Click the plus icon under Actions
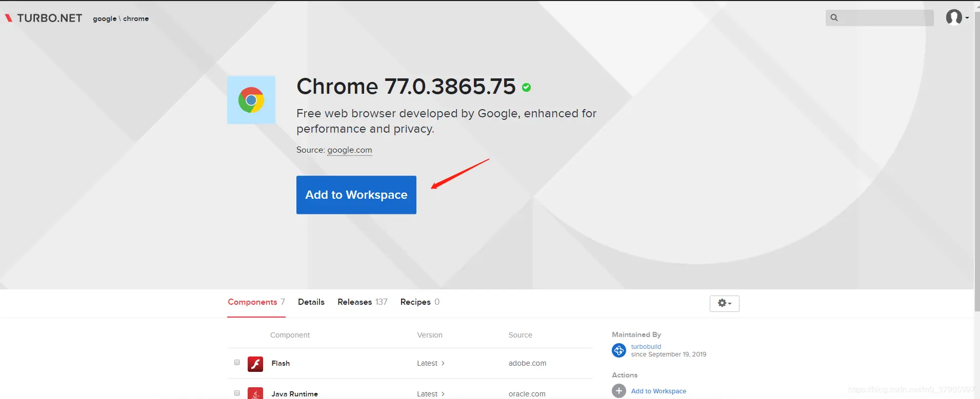Image resolution: width=980 pixels, height=399 pixels. 619,391
